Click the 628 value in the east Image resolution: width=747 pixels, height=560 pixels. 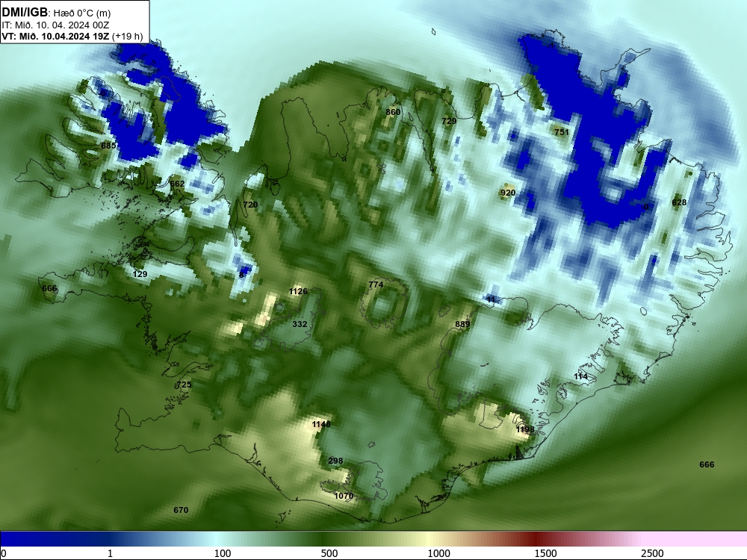(679, 202)
